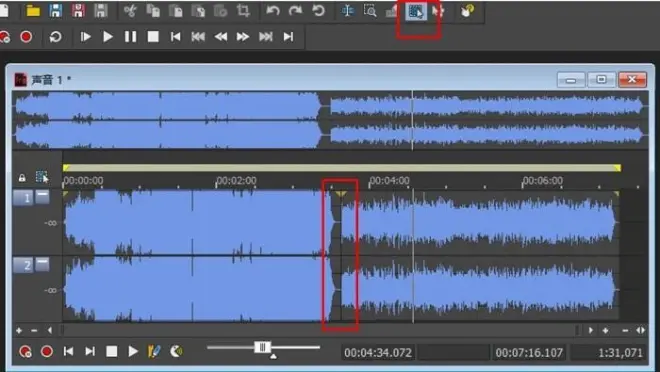This screenshot has width=660, height=372.
Task: Click the playback rate slider handle
Action: [262, 347]
